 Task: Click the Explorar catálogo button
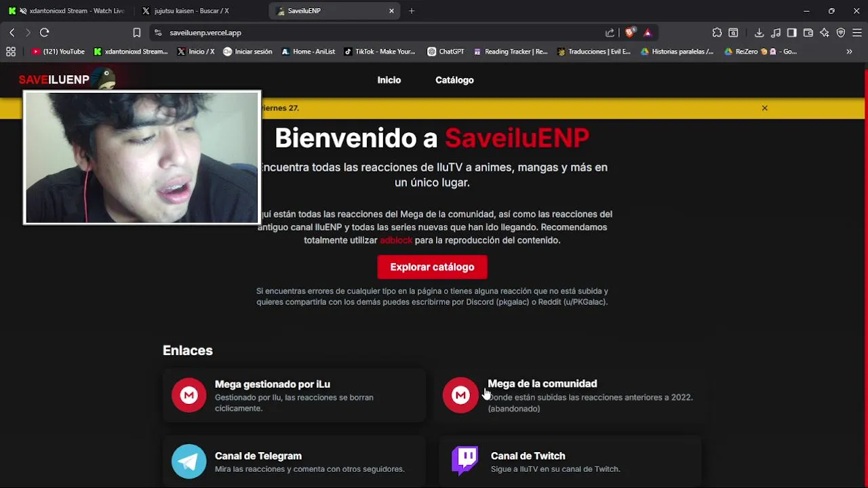pos(432,267)
